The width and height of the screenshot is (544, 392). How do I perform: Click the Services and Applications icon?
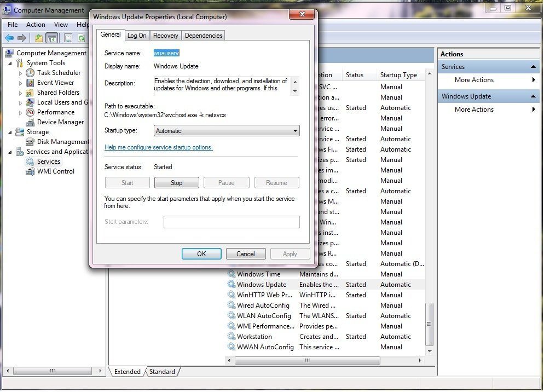20,152
